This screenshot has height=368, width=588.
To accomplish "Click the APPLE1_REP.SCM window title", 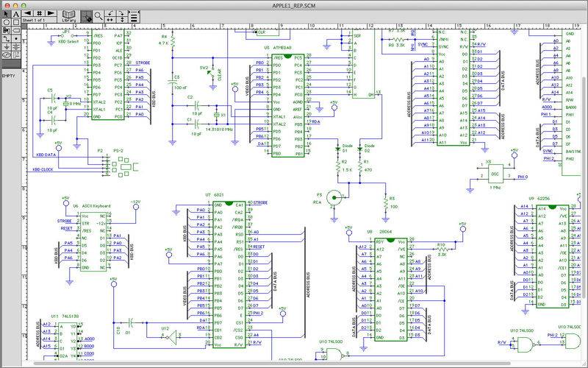I will pos(293,5).
